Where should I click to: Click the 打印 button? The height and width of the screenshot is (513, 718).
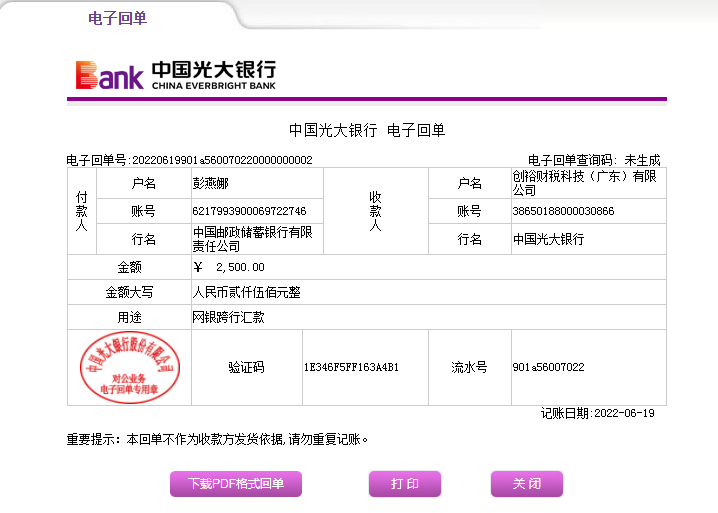tap(405, 484)
